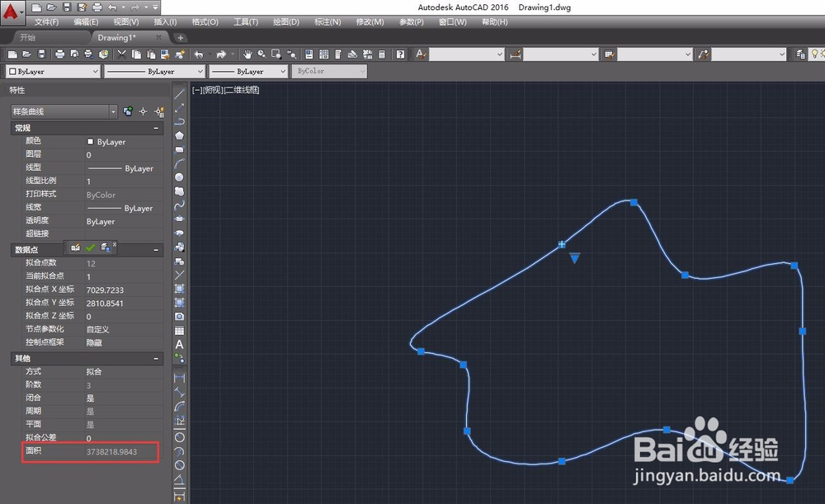Open the text style combo box

[x=467, y=54]
